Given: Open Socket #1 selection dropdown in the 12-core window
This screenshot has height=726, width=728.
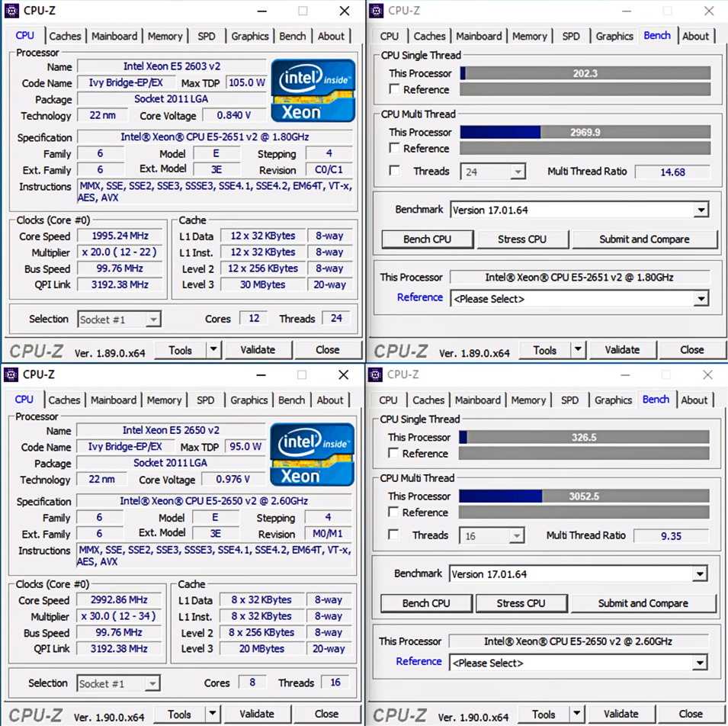Looking at the screenshot, I should 120,320.
